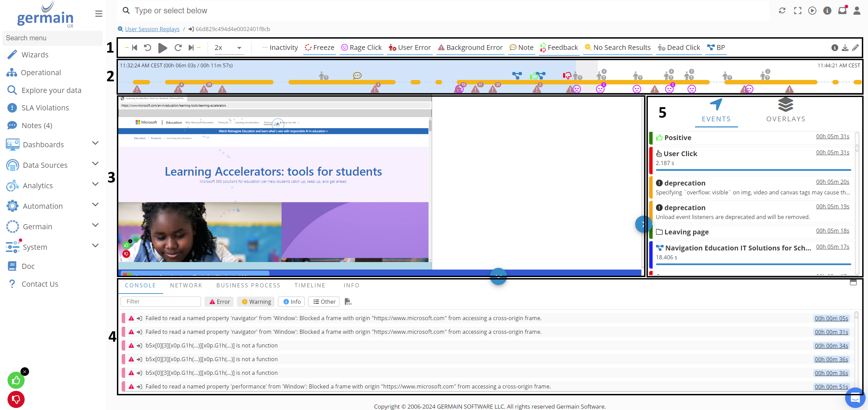
Task: Jump to 00h 00m 34s console timestamp
Action: pyautogui.click(x=831, y=346)
